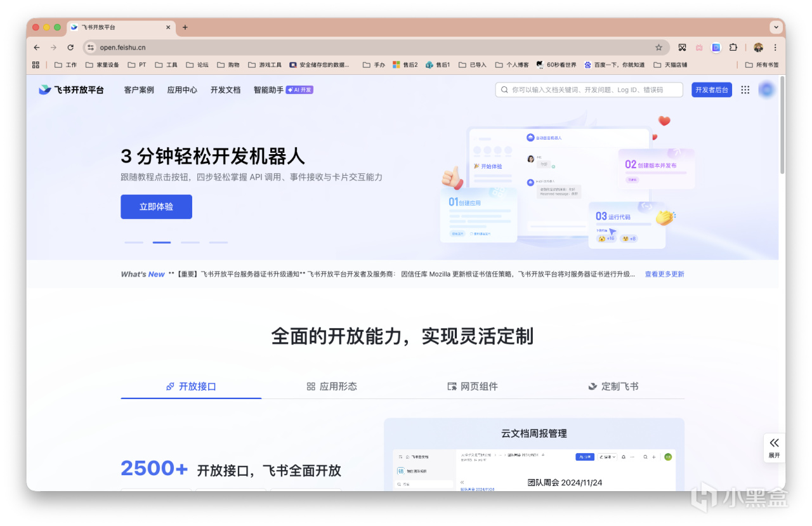Select the 开放接口 tab

pos(191,386)
